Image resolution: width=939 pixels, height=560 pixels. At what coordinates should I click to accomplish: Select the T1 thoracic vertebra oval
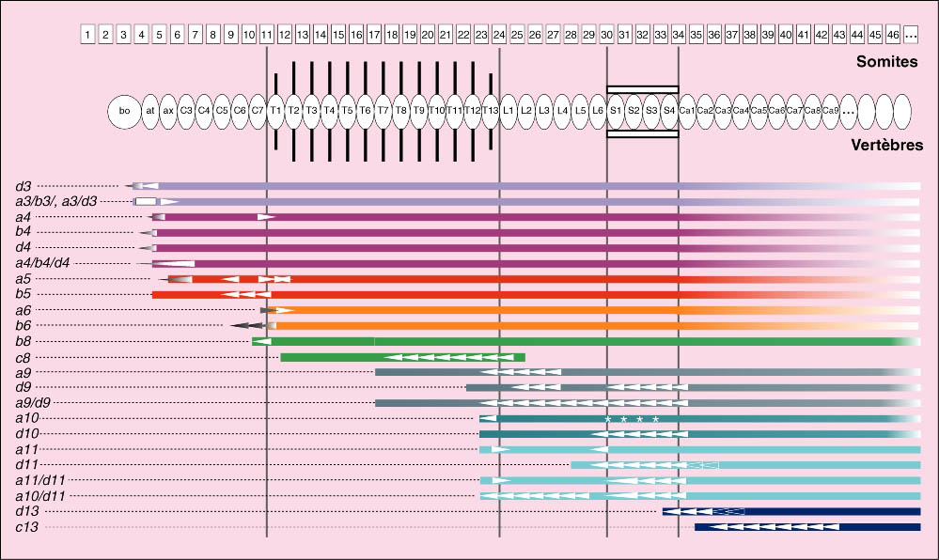(x=275, y=111)
